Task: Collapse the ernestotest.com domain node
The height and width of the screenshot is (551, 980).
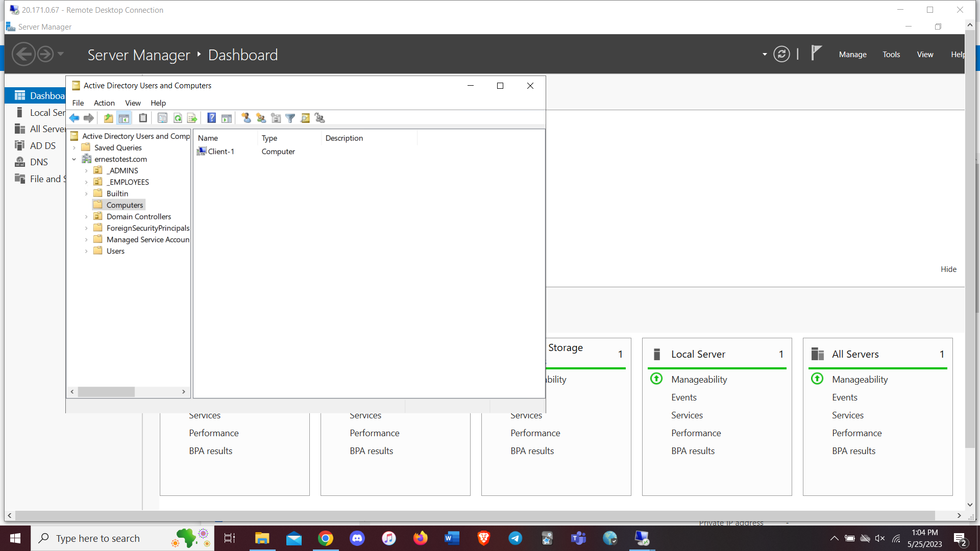Action: pos(74,159)
